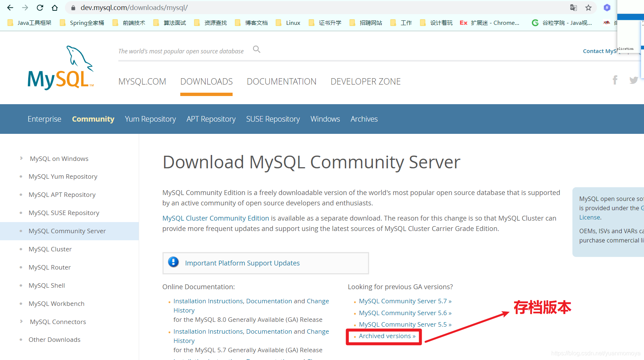Image resolution: width=644 pixels, height=360 pixels.
Task: Open MySQL 5.7 Installation Instructions link
Action: click(x=251, y=336)
